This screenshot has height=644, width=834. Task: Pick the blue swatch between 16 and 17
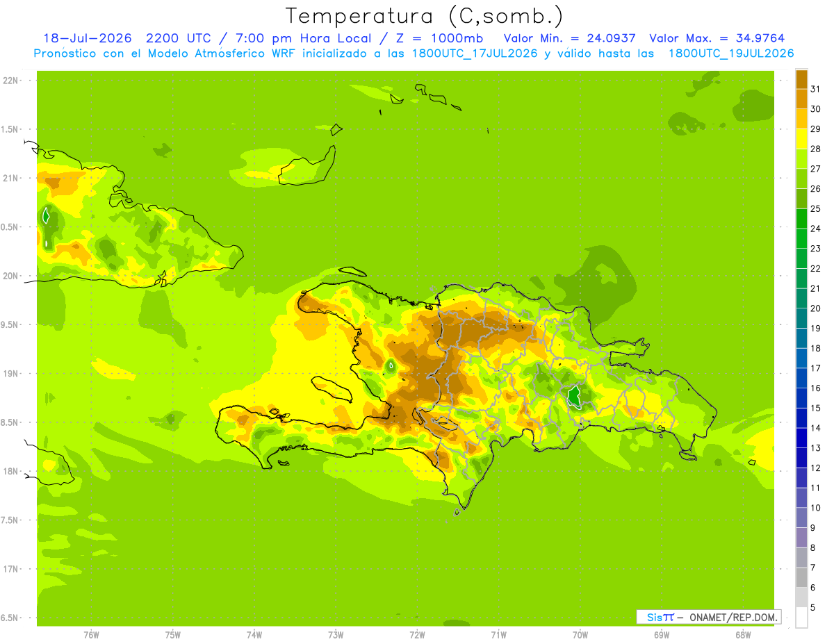coord(801,378)
